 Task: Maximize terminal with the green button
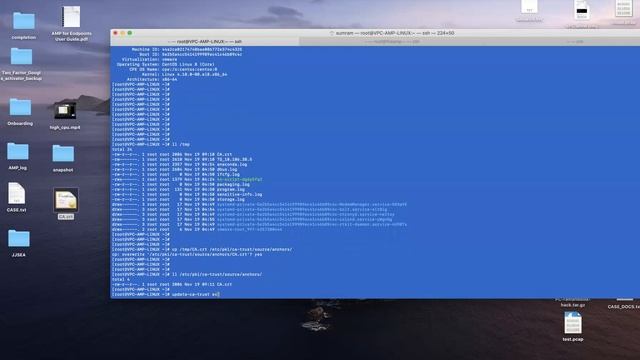(130, 33)
